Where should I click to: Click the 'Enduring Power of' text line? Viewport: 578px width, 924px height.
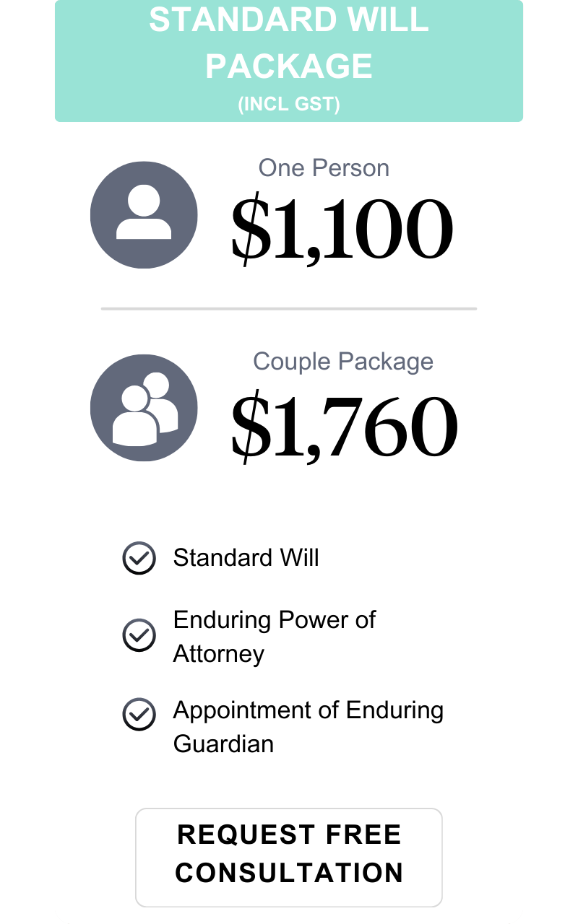click(275, 620)
